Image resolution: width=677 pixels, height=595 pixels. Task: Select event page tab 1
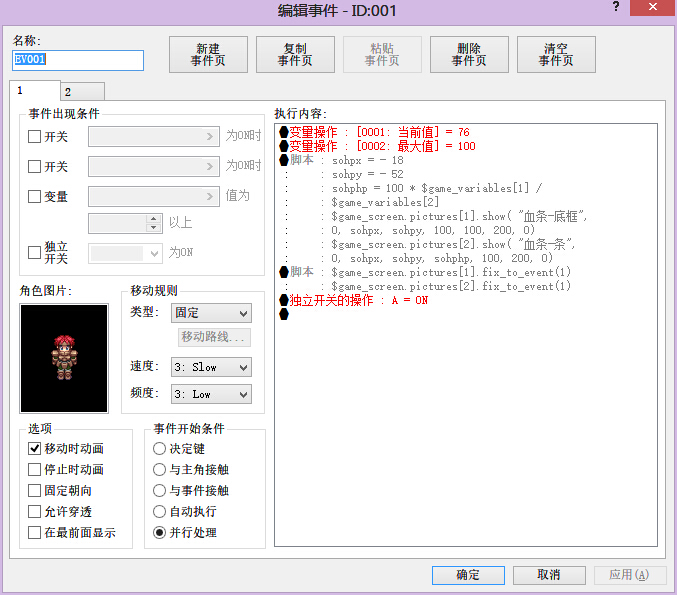tap(35, 90)
